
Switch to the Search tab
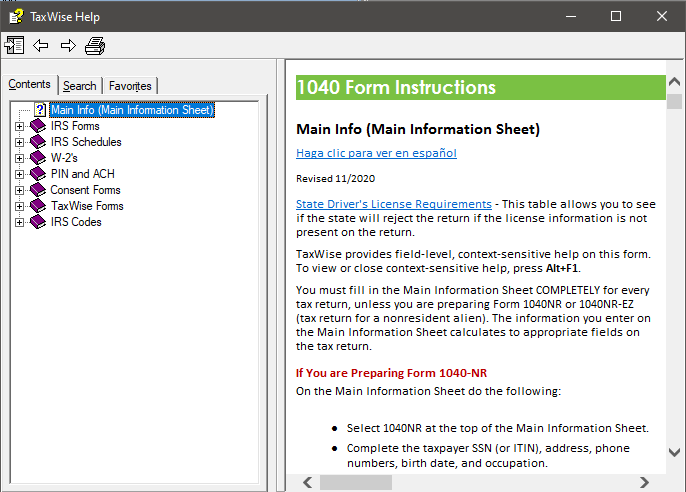80,86
